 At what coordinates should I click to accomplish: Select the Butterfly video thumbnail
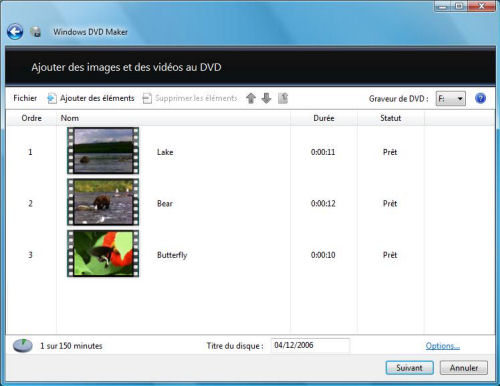click(103, 254)
